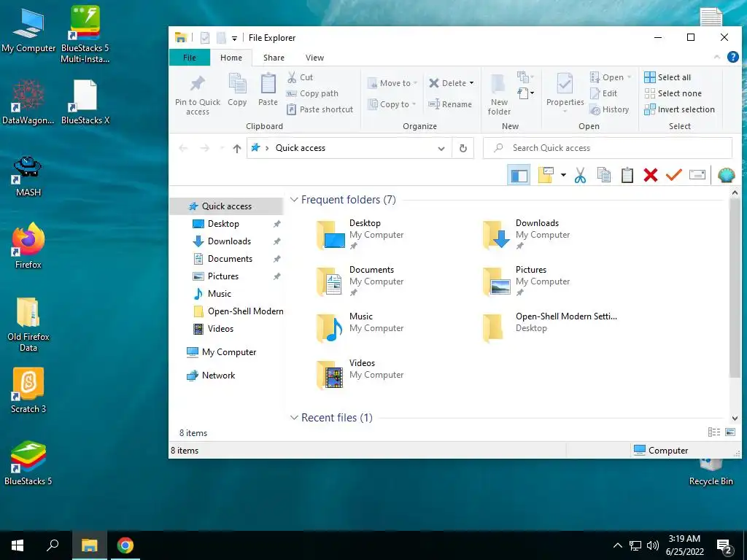This screenshot has height=560, width=747.
Task: Open the Delete dropdown arrow
Action: (471, 83)
